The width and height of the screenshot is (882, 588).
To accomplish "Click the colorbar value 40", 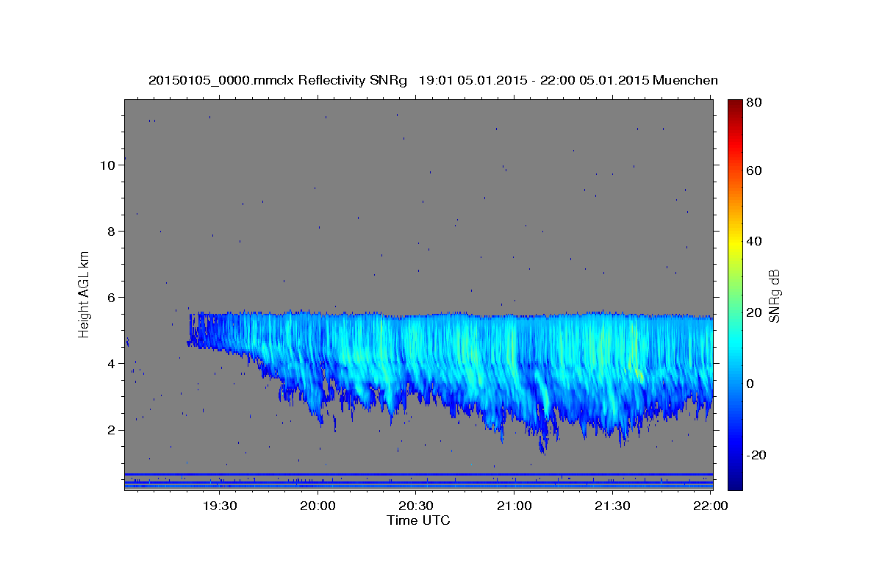I will click(755, 241).
